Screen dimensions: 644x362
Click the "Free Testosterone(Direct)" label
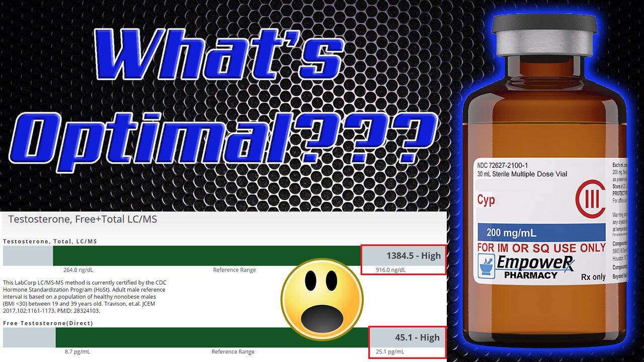tap(48, 323)
